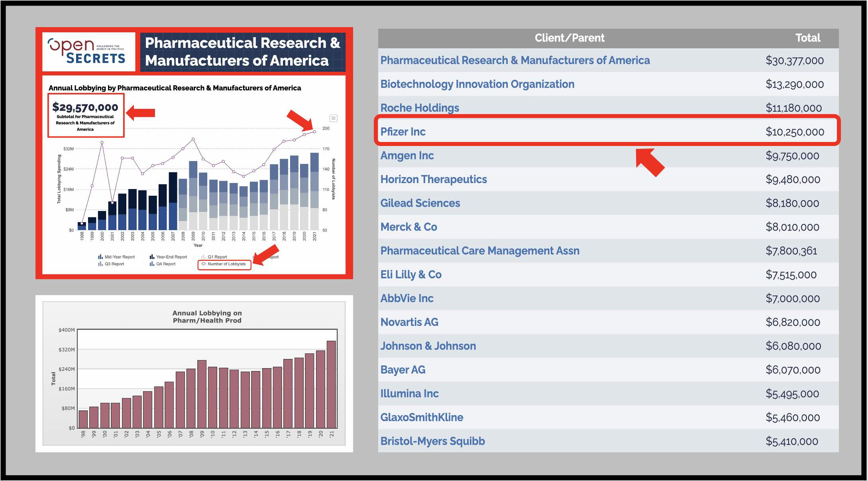Image resolution: width=868 pixels, height=481 pixels.
Task: Toggle the Number of Lobbyists legend entry
Action: click(224, 264)
